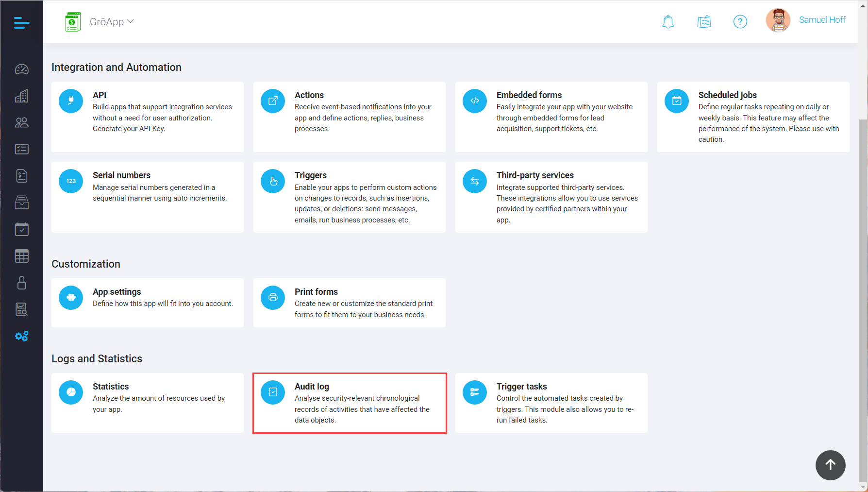The width and height of the screenshot is (868, 492).
Task: Click the Statistics pie chart icon
Action: [71, 392]
